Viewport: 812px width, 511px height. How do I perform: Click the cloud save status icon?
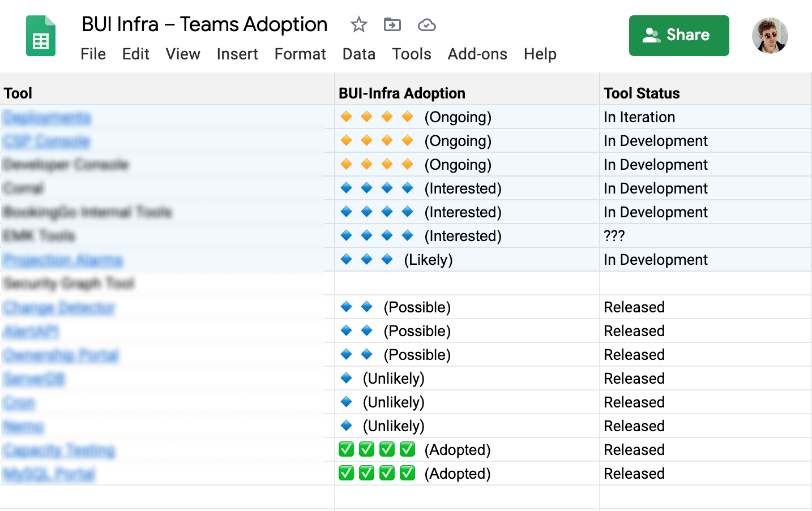coord(426,25)
